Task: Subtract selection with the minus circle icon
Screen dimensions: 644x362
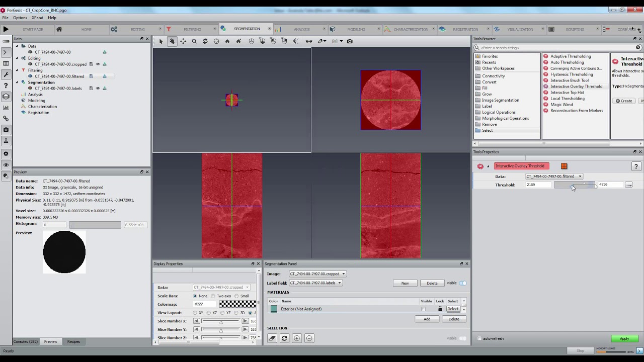Action: tap(309, 338)
